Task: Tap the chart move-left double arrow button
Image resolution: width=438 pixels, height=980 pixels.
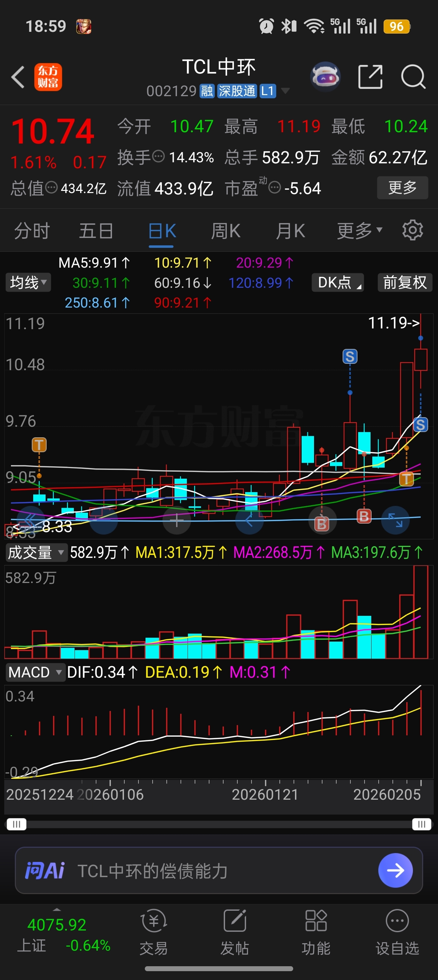Action: click(x=30, y=520)
